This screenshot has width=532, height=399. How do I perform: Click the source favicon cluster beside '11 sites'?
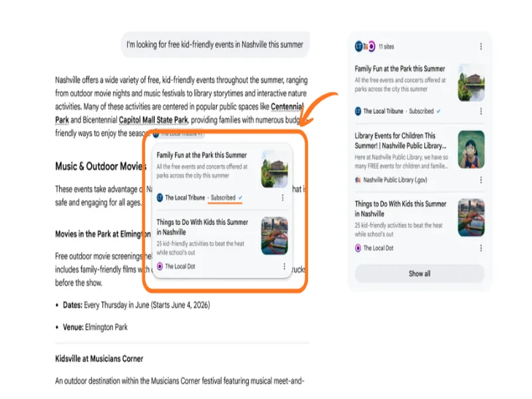point(365,46)
